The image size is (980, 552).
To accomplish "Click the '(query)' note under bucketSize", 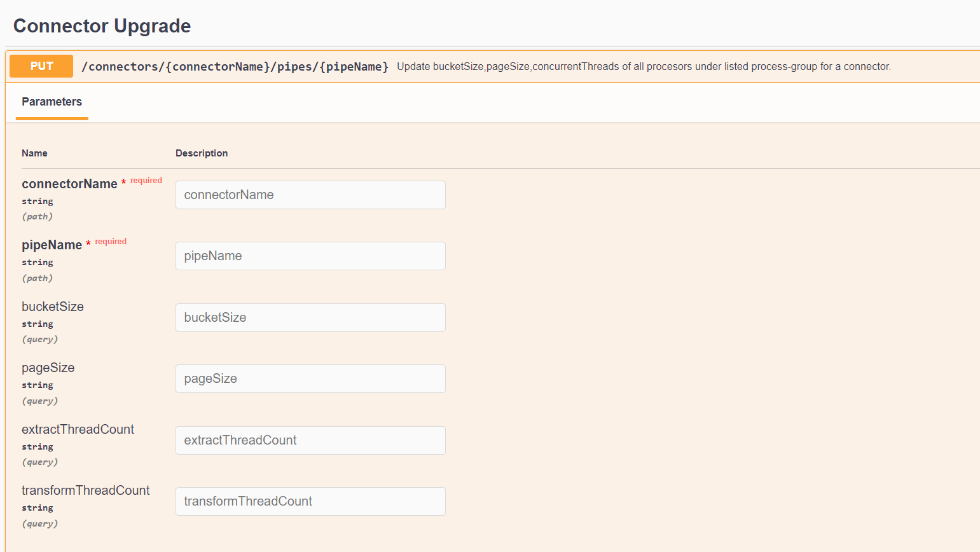I will click(40, 340).
